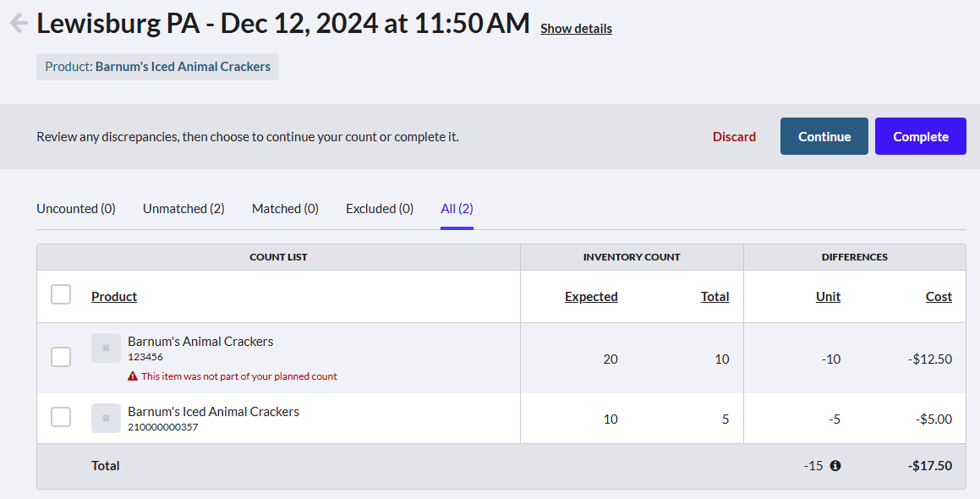The width and height of the screenshot is (980, 499).
Task: Click the total cost -$17.50
Action: coord(930,466)
